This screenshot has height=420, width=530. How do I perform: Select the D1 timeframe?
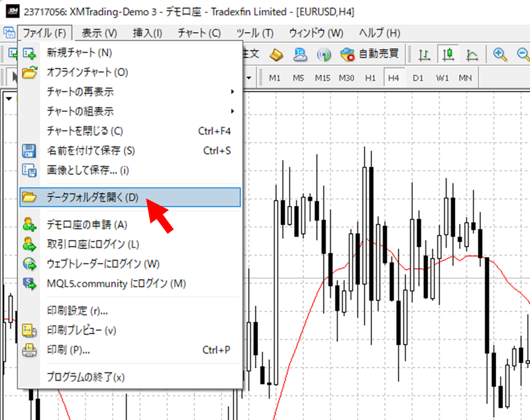pos(418,78)
